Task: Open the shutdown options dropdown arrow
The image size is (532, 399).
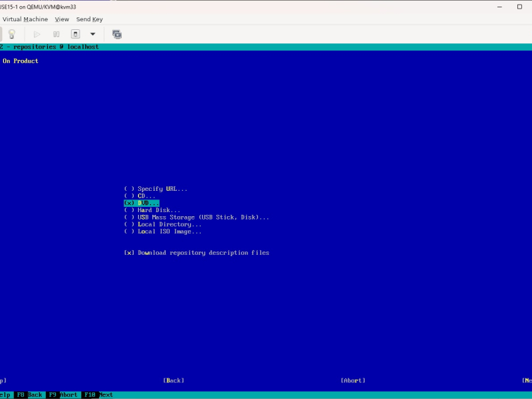Action: [x=92, y=34]
